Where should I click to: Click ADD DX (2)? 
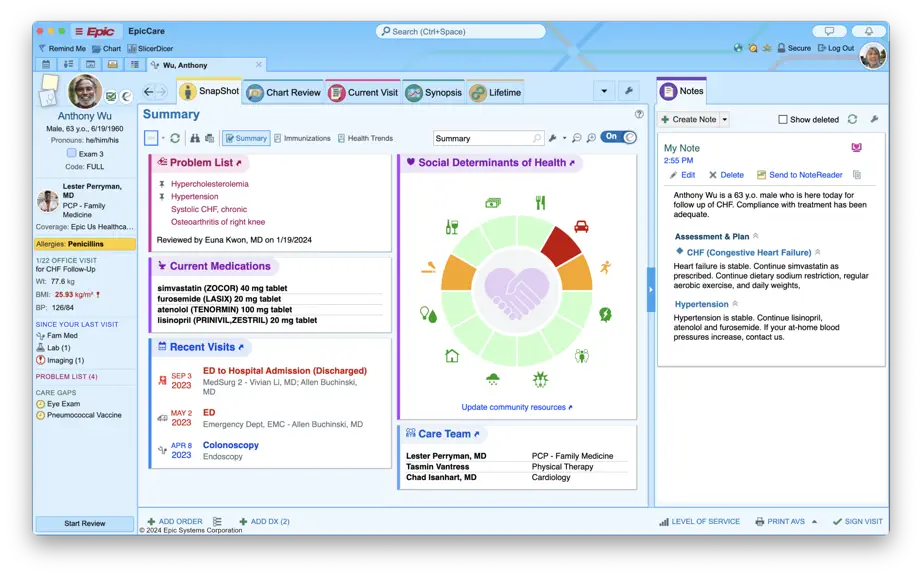point(264,521)
